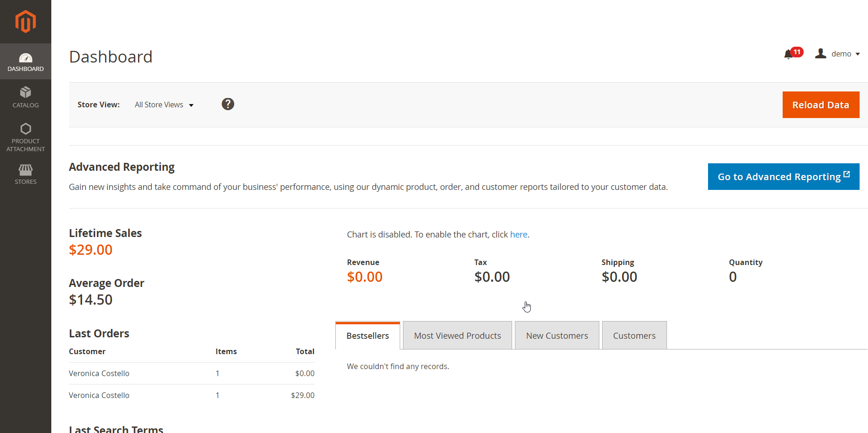Click the 'here' link to enable chart
868x433 pixels.
pyautogui.click(x=518, y=235)
